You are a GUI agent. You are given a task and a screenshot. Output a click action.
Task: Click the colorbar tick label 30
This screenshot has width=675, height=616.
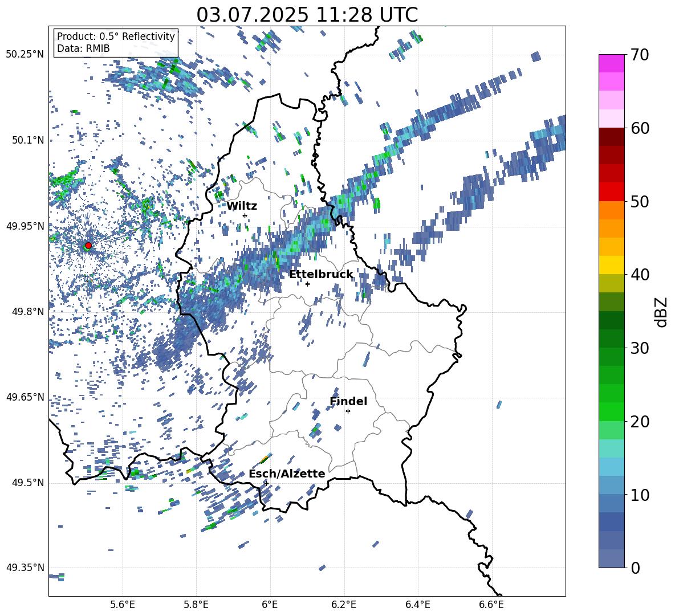pos(640,348)
